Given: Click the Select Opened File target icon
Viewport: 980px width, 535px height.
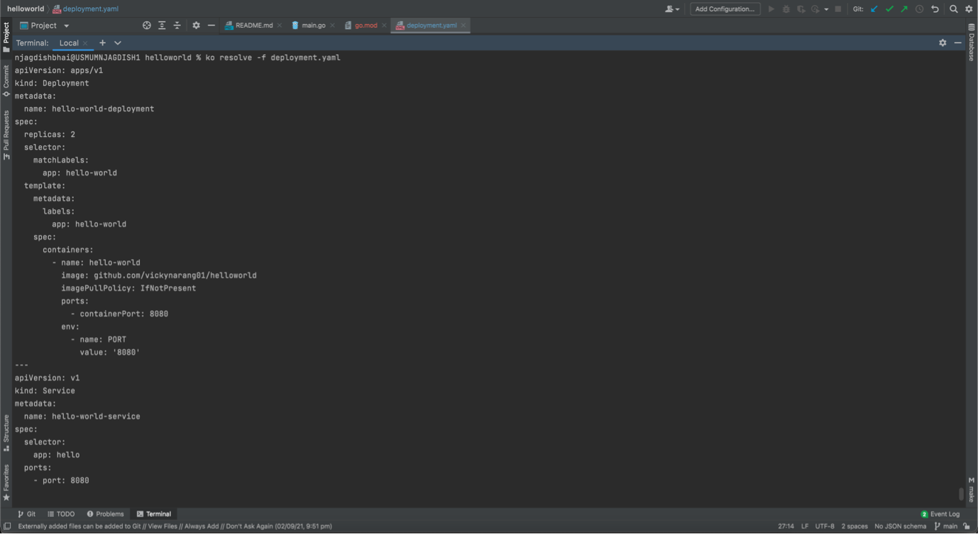Looking at the screenshot, I should pyautogui.click(x=147, y=26).
